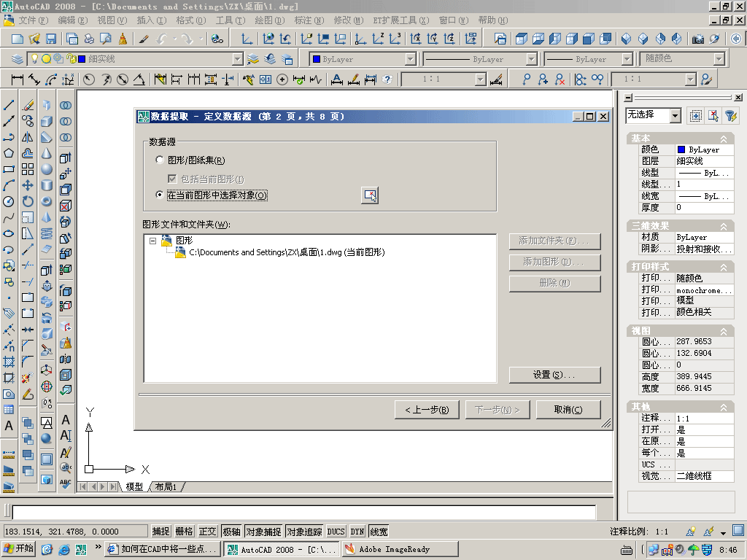Viewport: 747px width, 560px height.
Task: Open the 编辑 menu
Action: coord(73,20)
